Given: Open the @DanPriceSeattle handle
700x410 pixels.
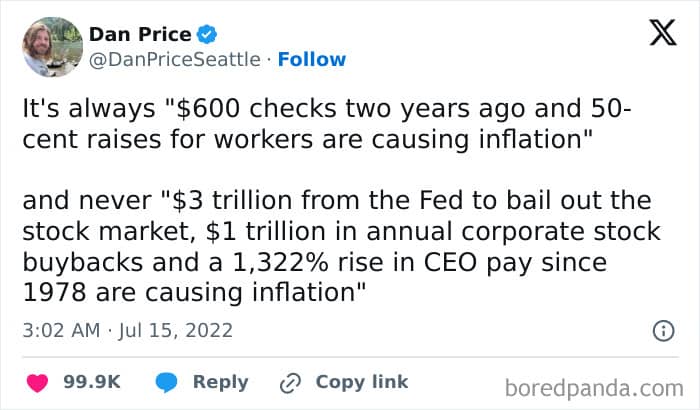Looking at the screenshot, I should (x=175, y=59).
